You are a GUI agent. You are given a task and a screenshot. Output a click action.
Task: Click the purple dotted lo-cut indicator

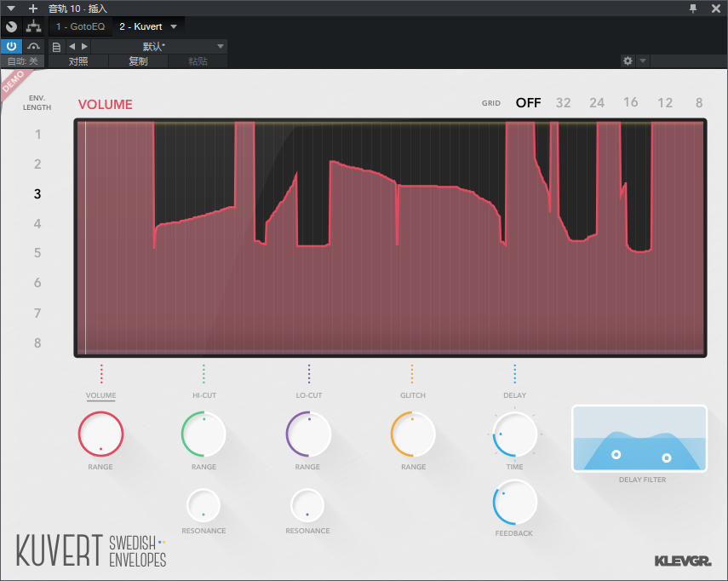(309, 374)
